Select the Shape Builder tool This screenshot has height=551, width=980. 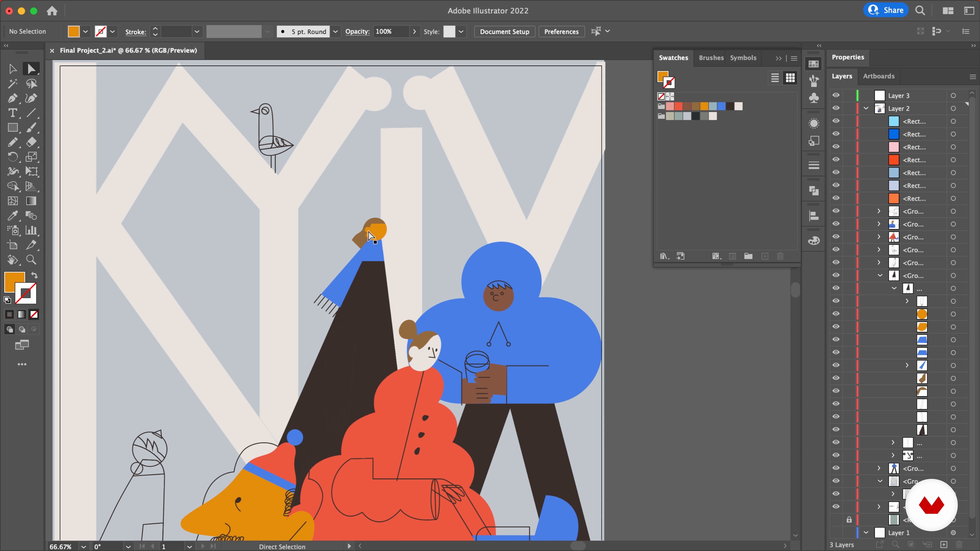pyautogui.click(x=13, y=186)
